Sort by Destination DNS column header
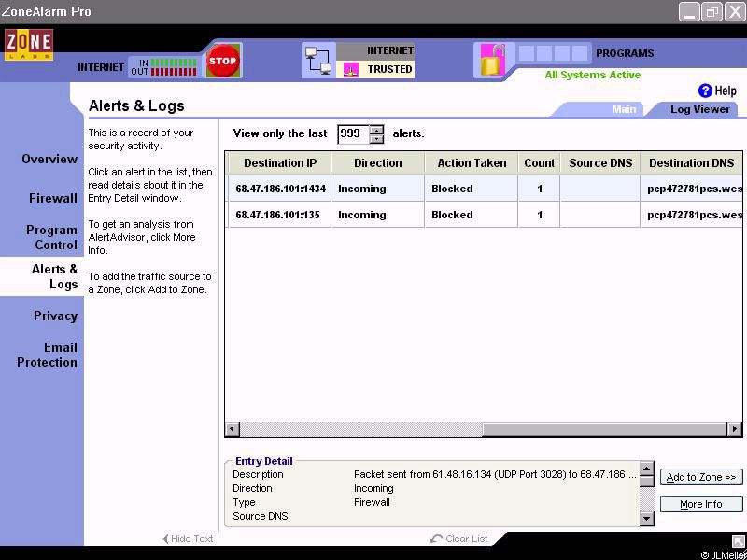The height and width of the screenshot is (560, 747). [691, 163]
